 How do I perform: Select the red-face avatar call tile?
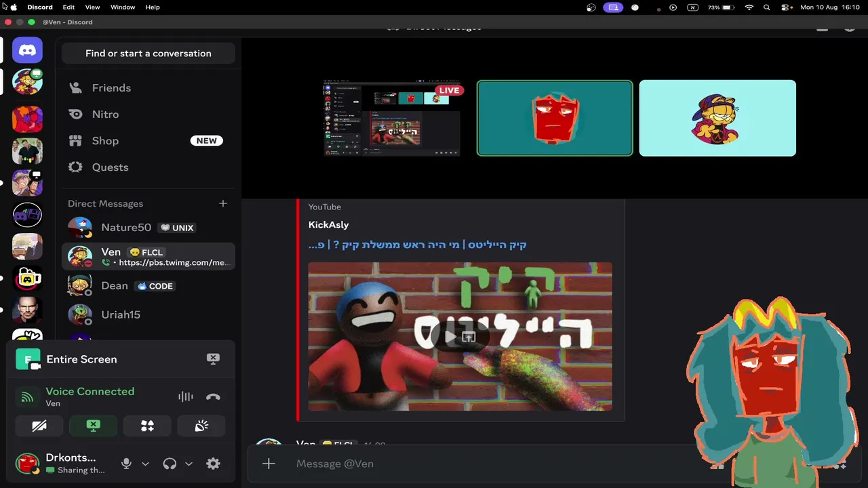pos(555,118)
